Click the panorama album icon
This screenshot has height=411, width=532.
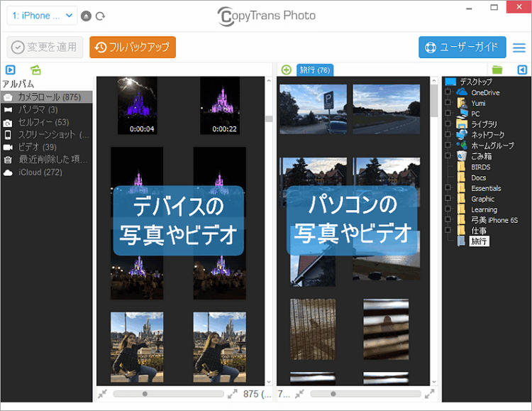point(8,110)
